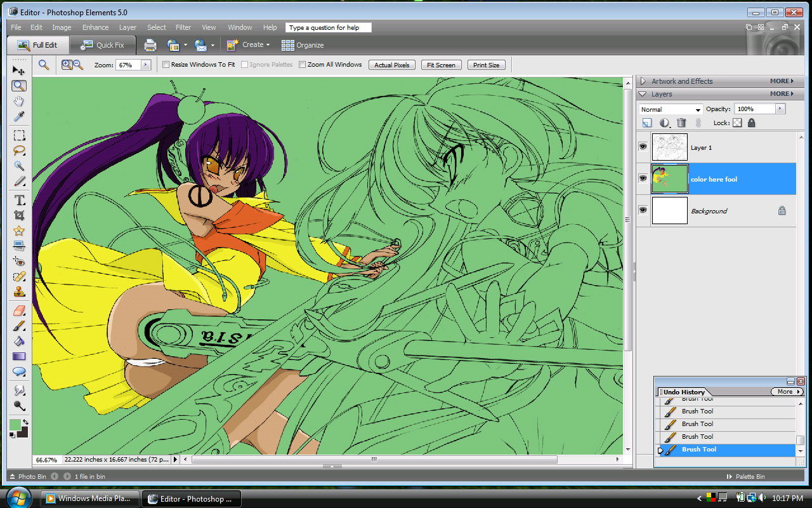Image resolution: width=812 pixels, height=508 pixels.
Task: Select the Clone Stamp tool
Action: tap(19, 292)
